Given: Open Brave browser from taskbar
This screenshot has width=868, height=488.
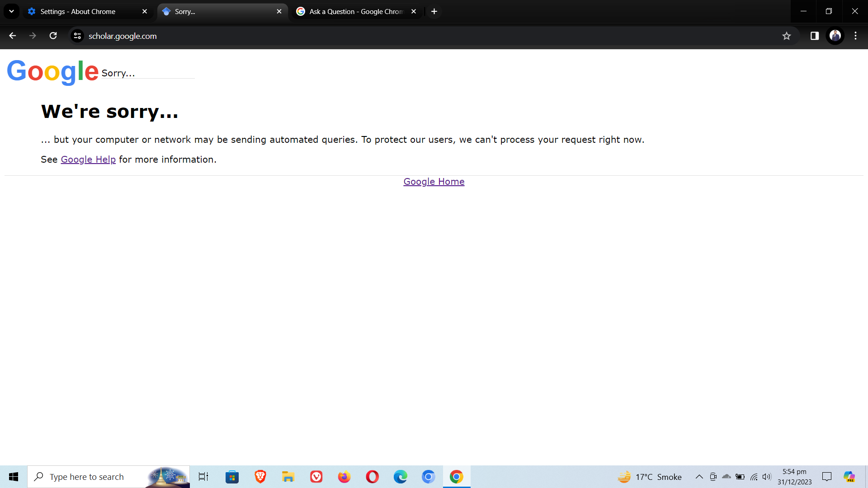Looking at the screenshot, I should 260,477.
